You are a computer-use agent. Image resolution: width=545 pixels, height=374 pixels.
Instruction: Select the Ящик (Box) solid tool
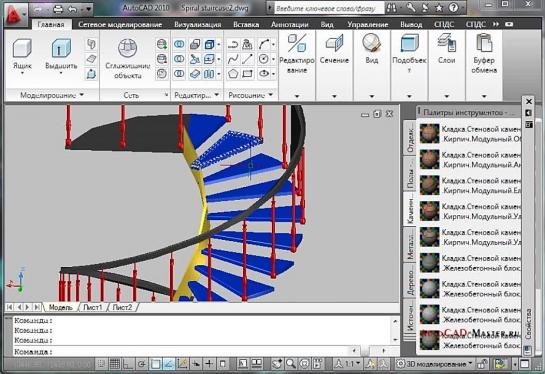[x=22, y=48]
